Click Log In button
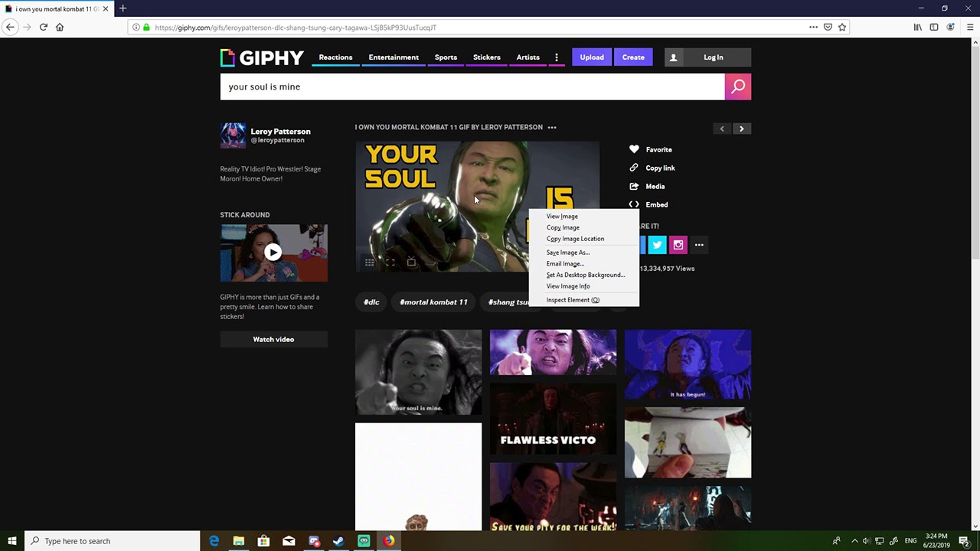The image size is (980, 551). point(714,57)
